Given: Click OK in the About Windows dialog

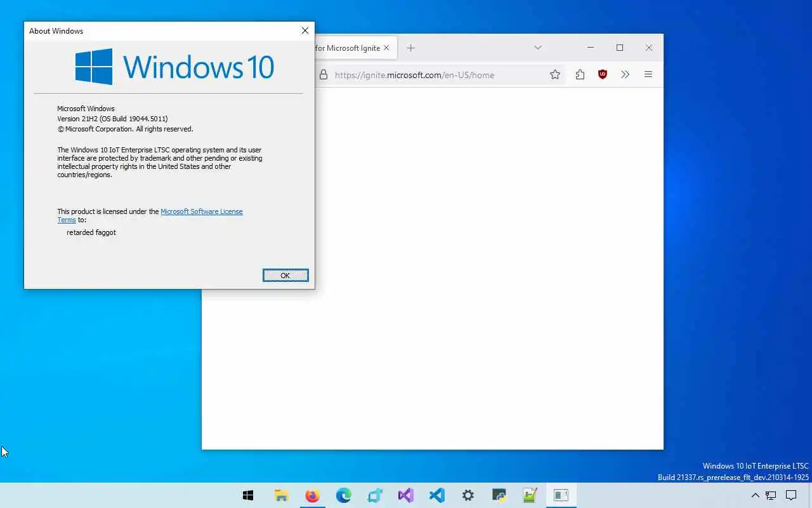Looking at the screenshot, I should click(x=285, y=275).
